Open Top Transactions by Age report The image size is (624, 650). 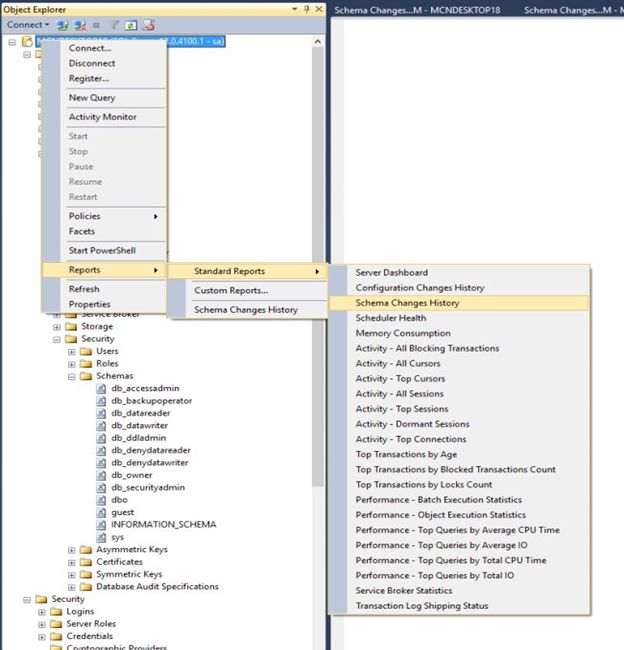[x=459, y=454]
